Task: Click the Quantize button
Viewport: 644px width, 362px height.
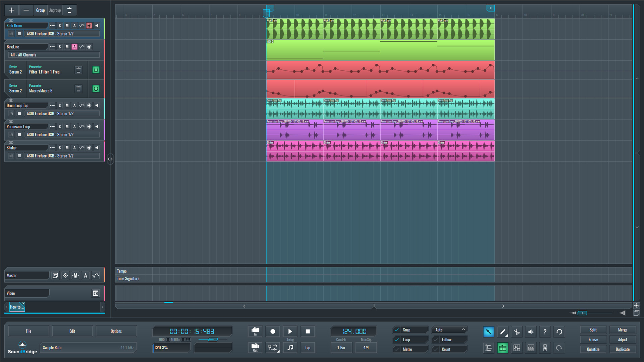Action: click(593, 349)
